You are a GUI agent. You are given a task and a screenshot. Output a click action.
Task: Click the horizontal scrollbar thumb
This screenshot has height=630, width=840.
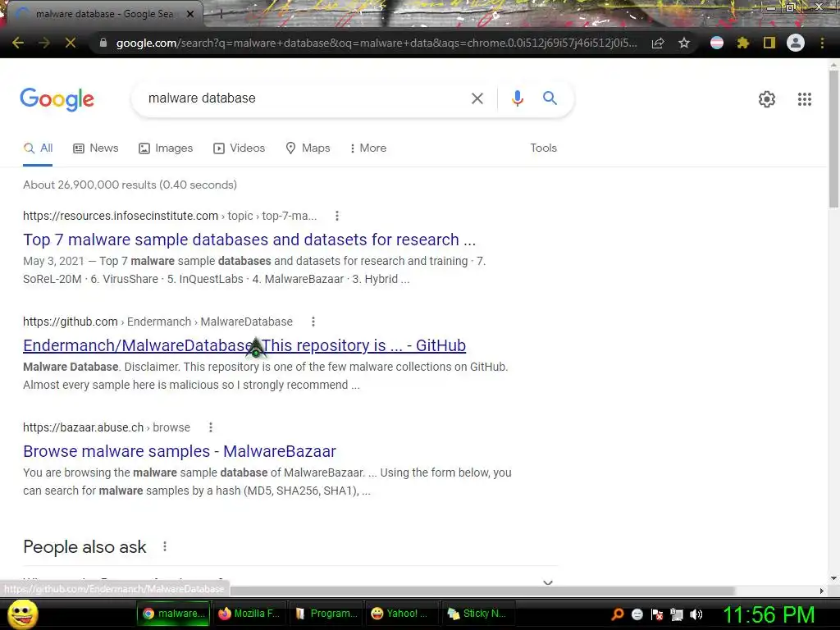pyautogui.click(x=482, y=591)
